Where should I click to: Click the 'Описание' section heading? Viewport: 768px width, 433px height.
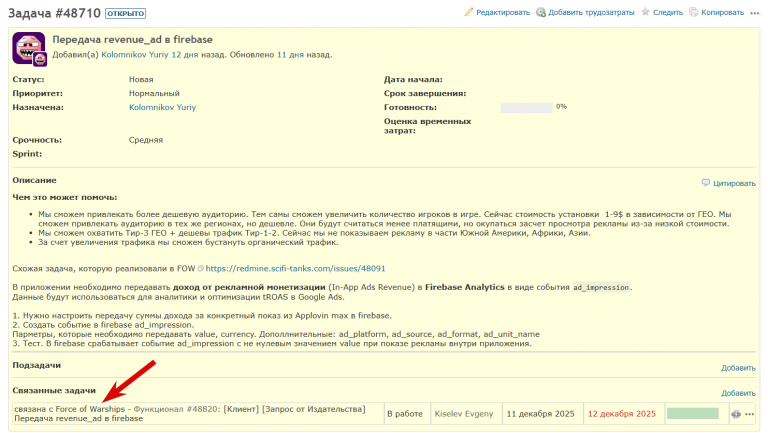point(34,180)
